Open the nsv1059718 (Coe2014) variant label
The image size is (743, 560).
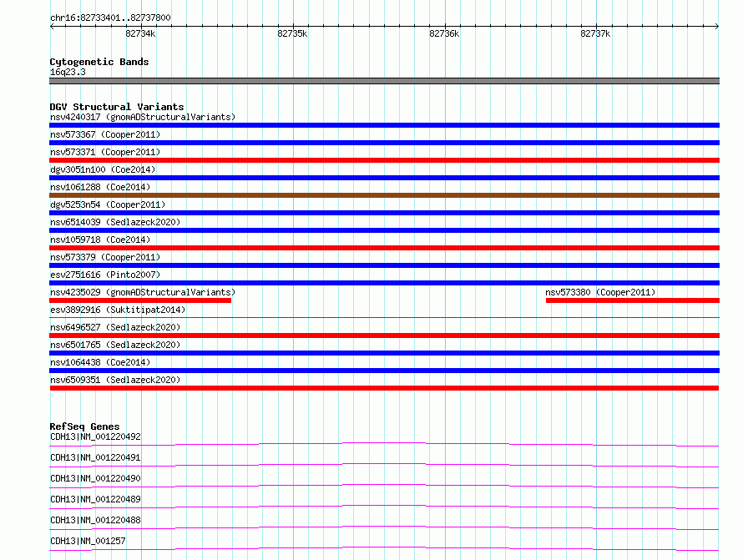[100, 240]
